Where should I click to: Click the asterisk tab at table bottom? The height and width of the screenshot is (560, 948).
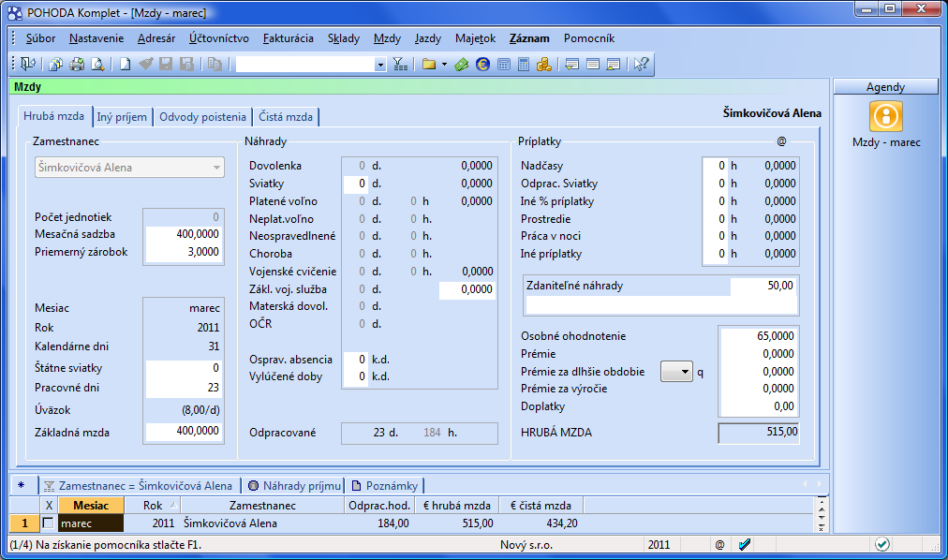[22, 485]
